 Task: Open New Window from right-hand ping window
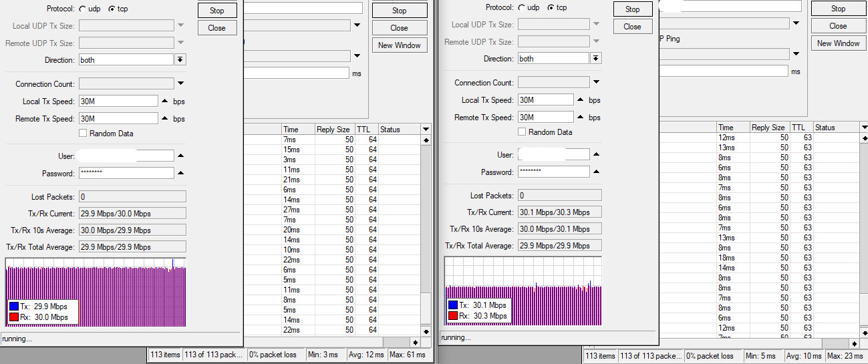839,43
